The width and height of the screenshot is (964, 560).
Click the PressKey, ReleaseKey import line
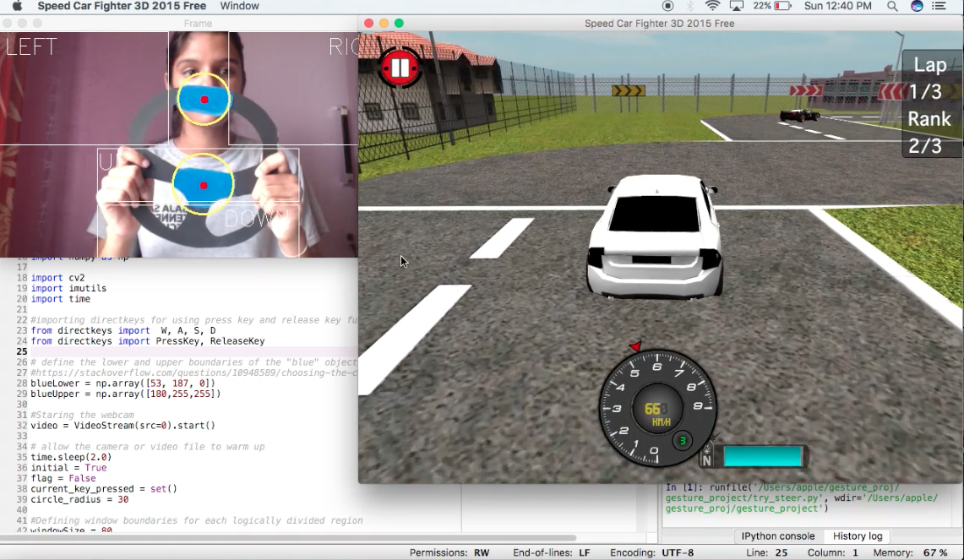148,341
